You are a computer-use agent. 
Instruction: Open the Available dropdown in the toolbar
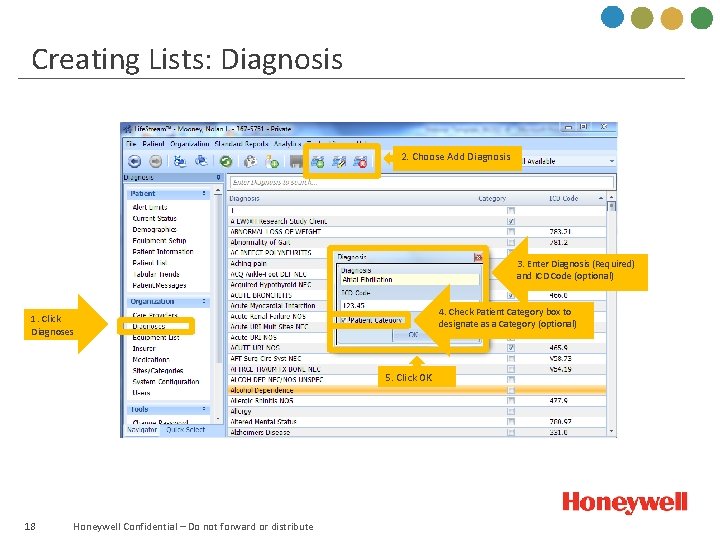612,161
